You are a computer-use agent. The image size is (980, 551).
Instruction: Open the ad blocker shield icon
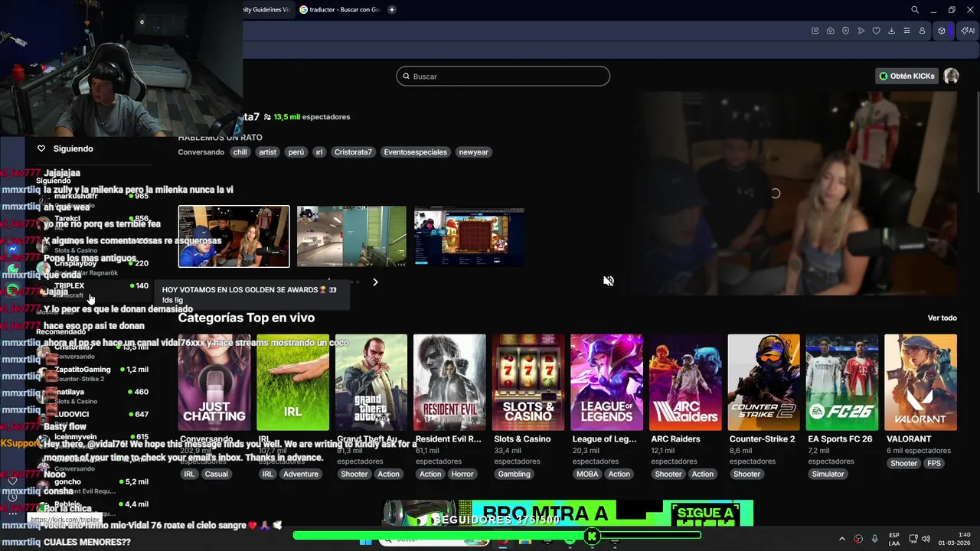pyautogui.click(x=845, y=31)
